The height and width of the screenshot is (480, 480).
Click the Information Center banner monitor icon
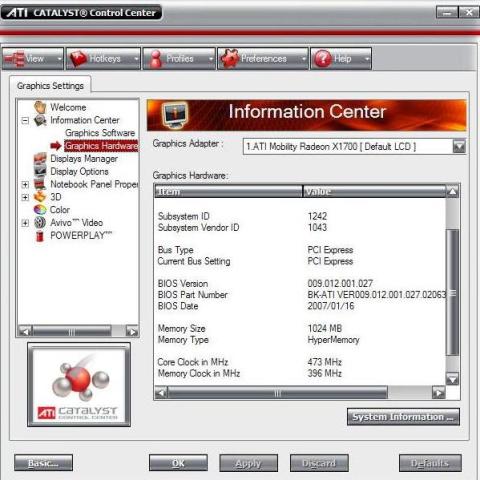coord(175,115)
